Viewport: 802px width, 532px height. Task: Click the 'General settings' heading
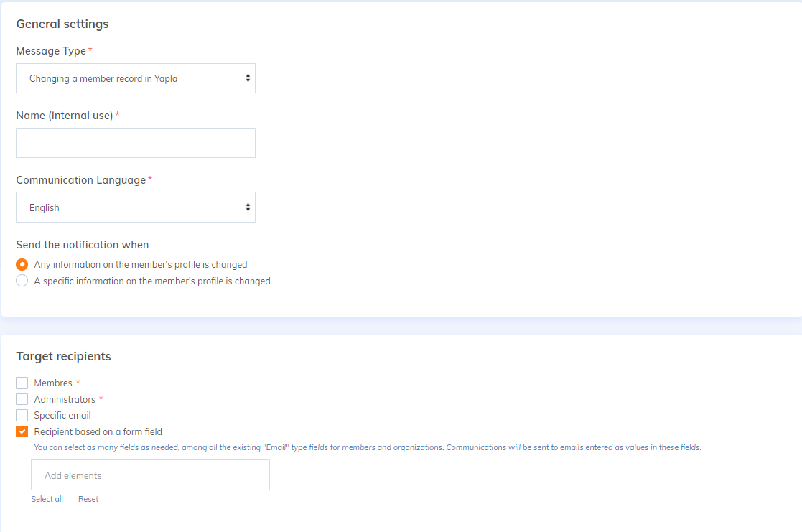click(x=62, y=24)
